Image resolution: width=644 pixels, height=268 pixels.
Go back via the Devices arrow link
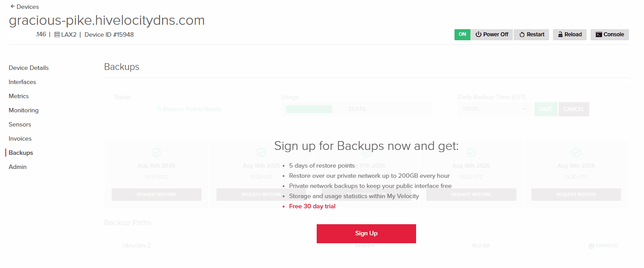pyautogui.click(x=24, y=7)
